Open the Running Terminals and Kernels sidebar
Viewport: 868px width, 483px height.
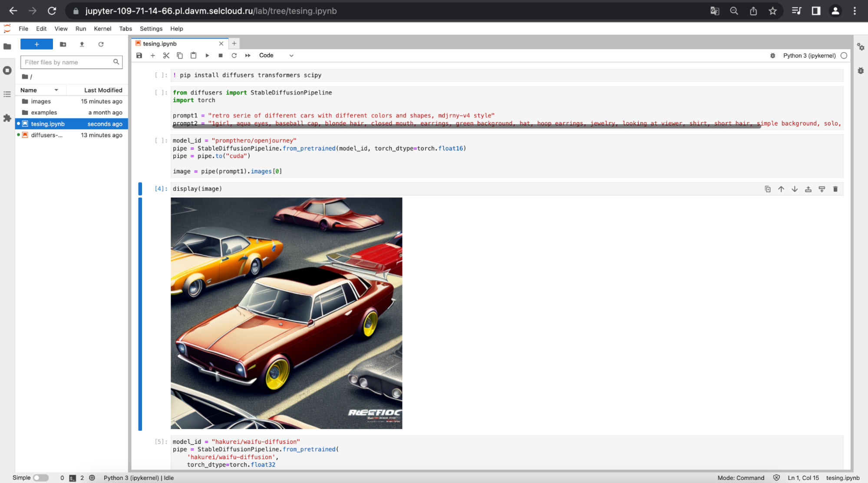7,70
